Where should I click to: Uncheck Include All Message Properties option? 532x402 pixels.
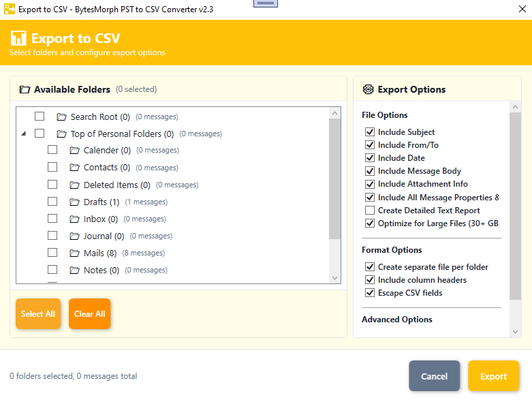pyautogui.click(x=370, y=197)
